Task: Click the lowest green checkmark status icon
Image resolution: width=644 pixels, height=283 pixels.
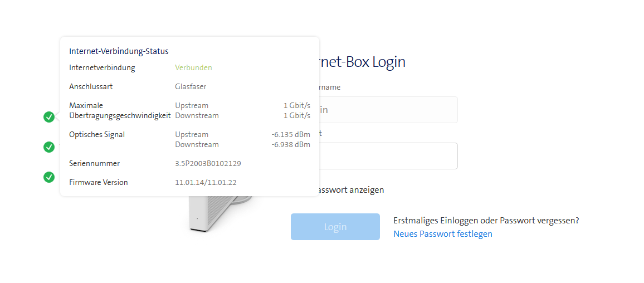Action: 49,177
